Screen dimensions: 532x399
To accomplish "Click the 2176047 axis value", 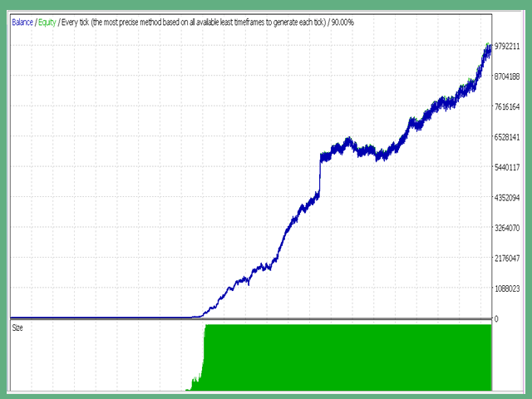I will [507, 259].
